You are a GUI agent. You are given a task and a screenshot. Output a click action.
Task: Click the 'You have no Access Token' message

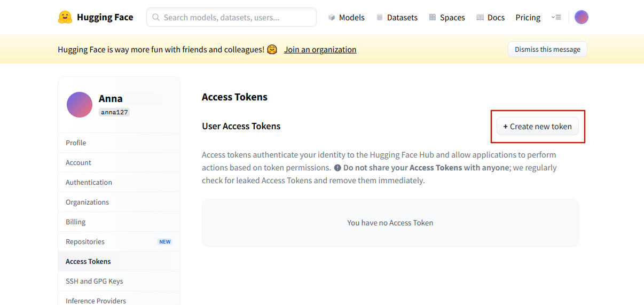[x=390, y=223]
